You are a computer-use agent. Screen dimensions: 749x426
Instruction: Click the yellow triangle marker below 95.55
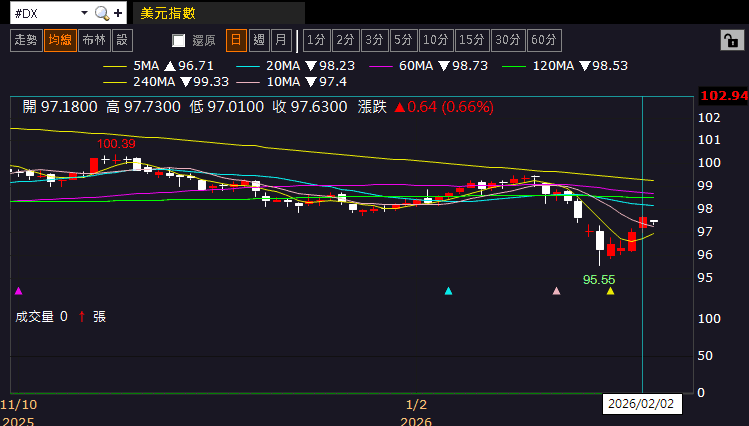pos(610,291)
